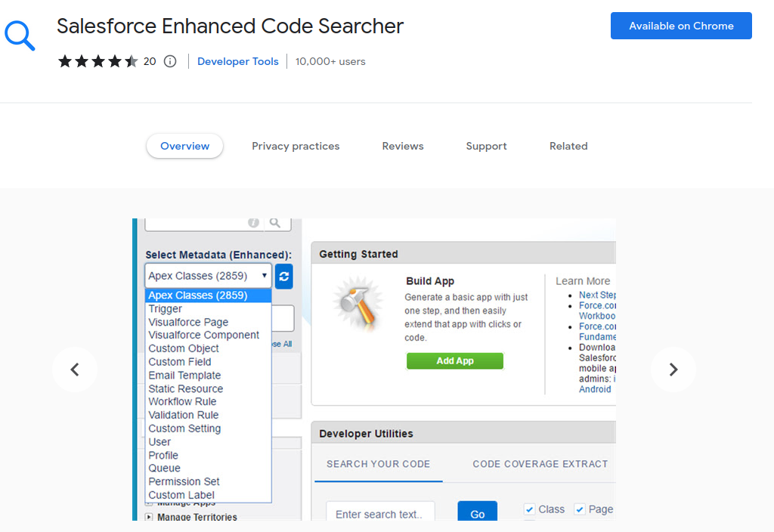Viewport: 774px width, 532px height.
Task: Switch to the Reviews tab
Action: coord(402,146)
